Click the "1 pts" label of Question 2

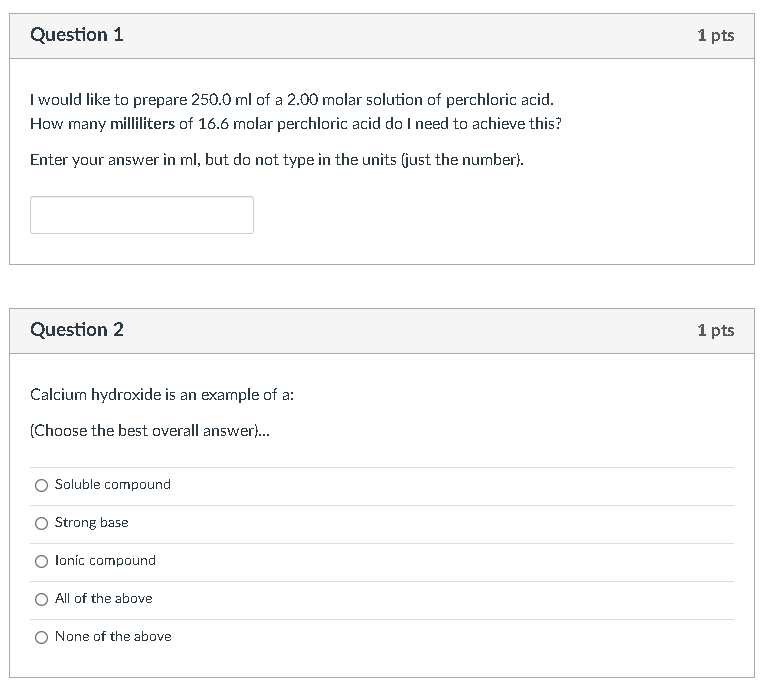(x=715, y=331)
